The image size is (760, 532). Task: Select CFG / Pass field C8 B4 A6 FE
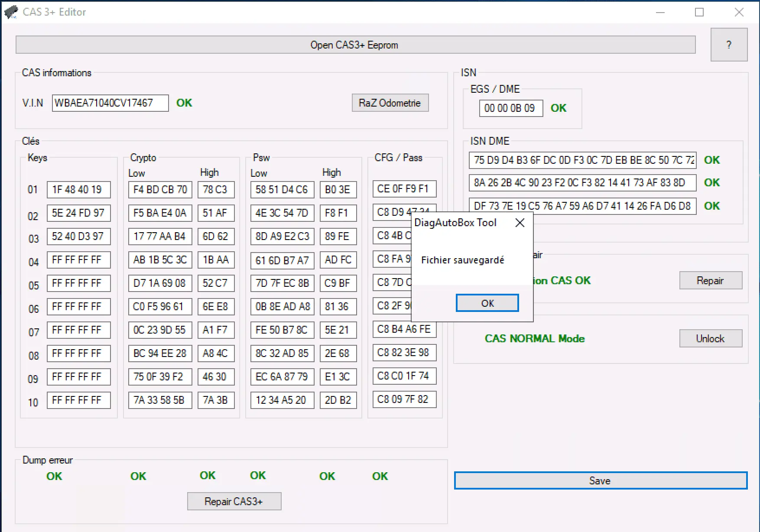point(404,329)
